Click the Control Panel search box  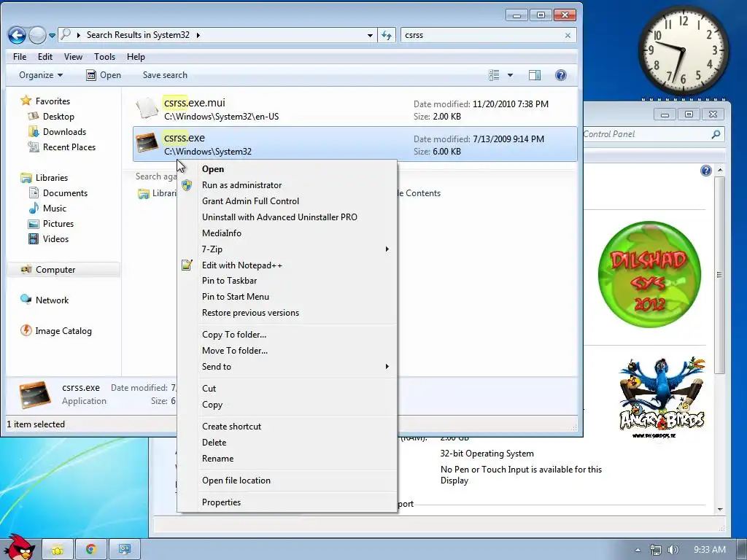[654, 134]
